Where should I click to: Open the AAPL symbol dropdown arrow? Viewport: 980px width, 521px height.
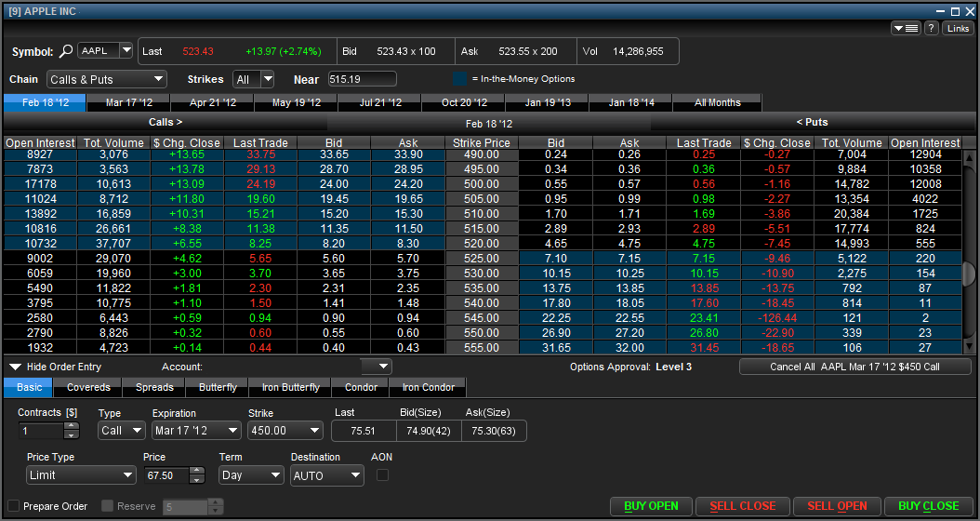(126, 50)
